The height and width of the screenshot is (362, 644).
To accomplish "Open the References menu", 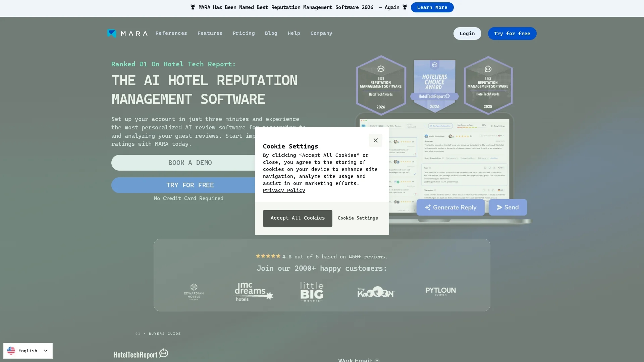I will pos(171,33).
